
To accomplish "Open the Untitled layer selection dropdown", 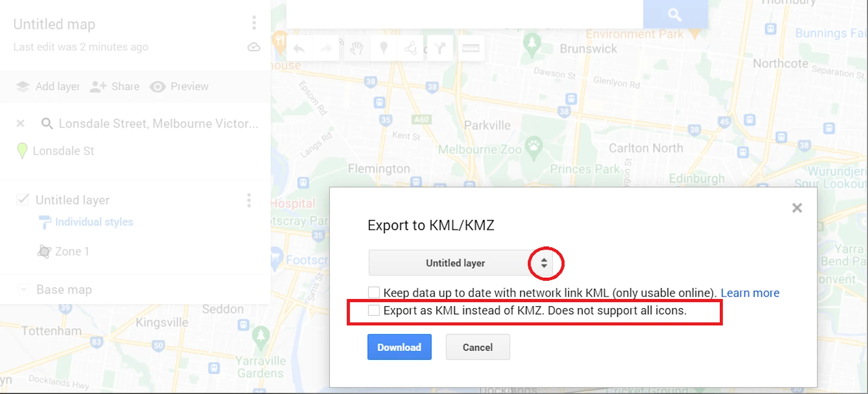I will point(461,263).
